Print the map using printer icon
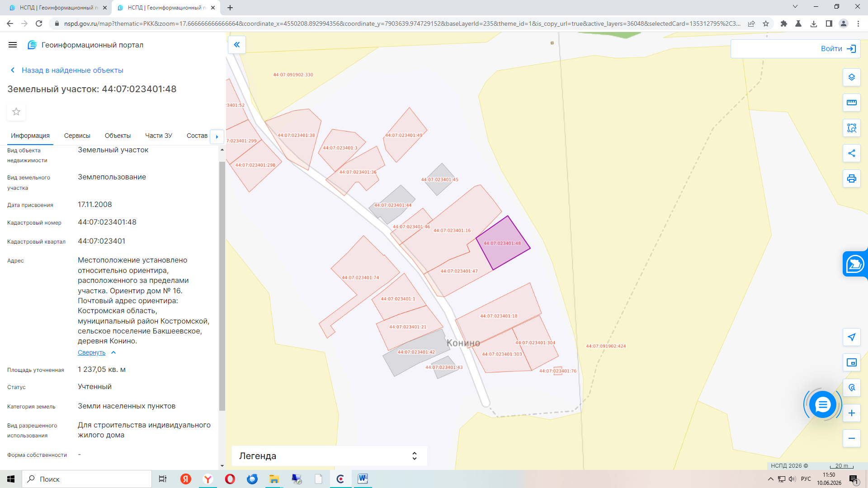The image size is (868, 488). pyautogui.click(x=852, y=178)
